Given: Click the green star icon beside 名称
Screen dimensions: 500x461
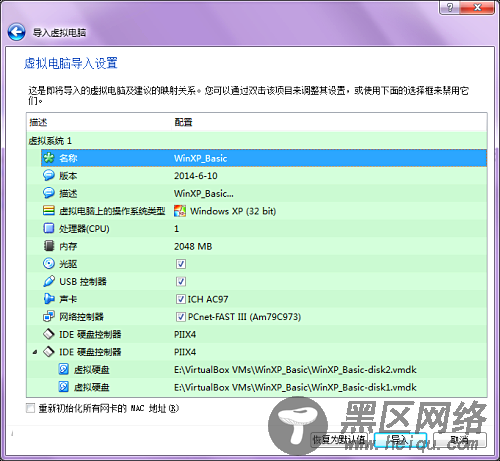Looking at the screenshot, I should pyautogui.click(x=49, y=158).
